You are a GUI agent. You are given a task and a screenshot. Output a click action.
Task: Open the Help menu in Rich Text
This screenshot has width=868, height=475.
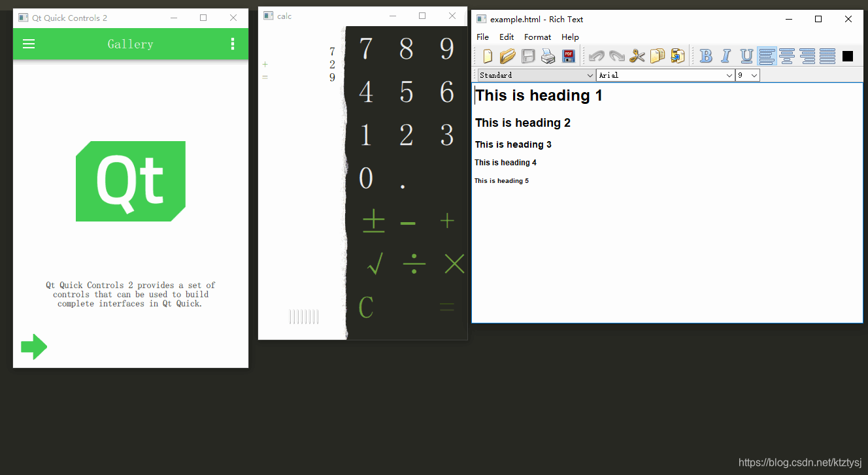(570, 37)
